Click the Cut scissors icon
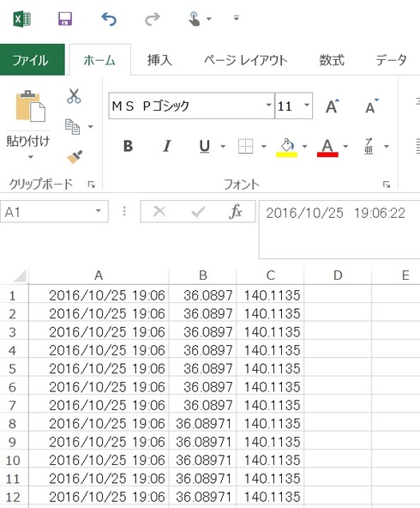 tap(74, 96)
